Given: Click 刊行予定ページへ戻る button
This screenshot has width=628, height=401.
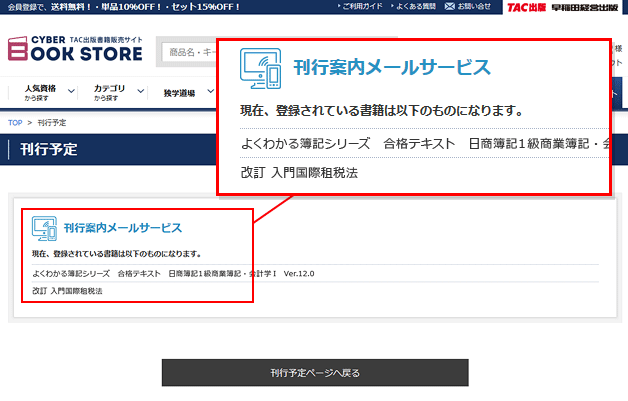Looking at the screenshot, I should [x=315, y=373].
